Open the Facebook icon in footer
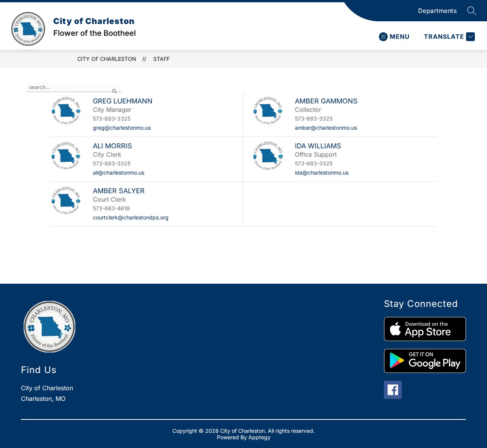This screenshot has height=448, width=487. 393,390
